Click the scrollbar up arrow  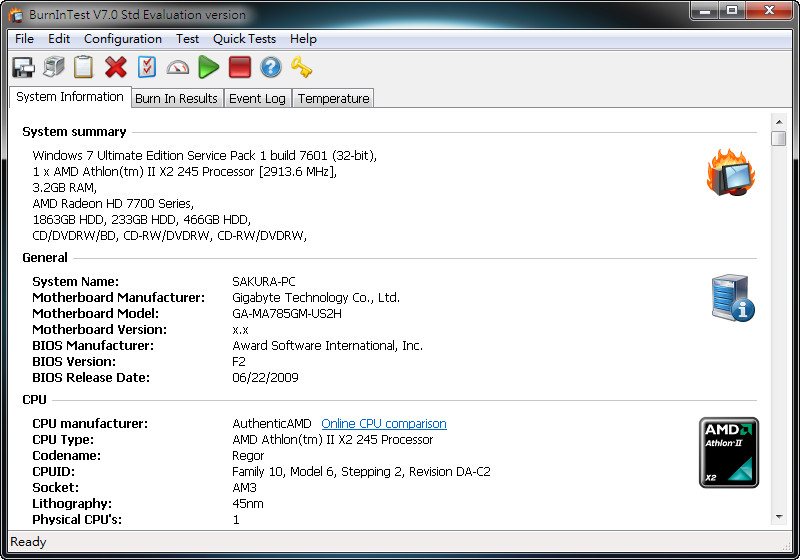pyautogui.click(x=779, y=122)
